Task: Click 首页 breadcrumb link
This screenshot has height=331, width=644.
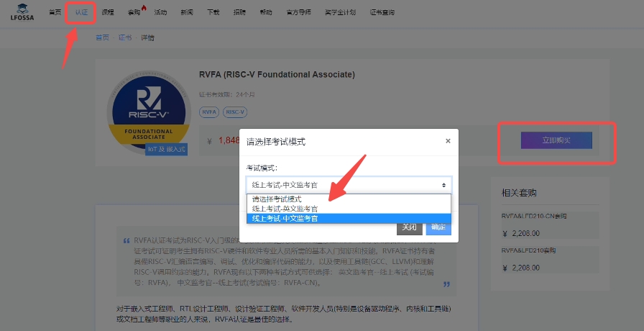Action: 102,37
